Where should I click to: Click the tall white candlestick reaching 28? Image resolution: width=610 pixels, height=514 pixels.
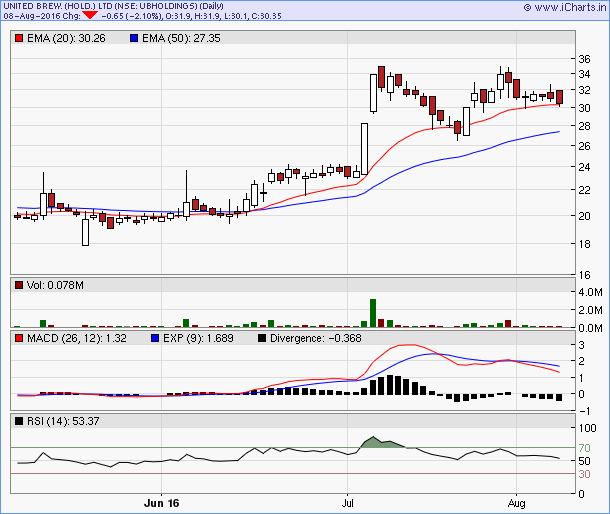pyautogui.click(x=364, y=149)
